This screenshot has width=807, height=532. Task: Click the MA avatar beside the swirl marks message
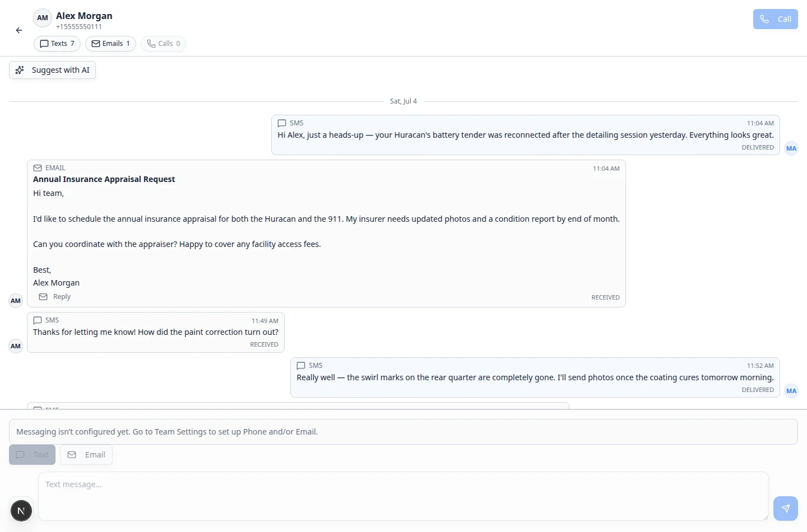791,391
